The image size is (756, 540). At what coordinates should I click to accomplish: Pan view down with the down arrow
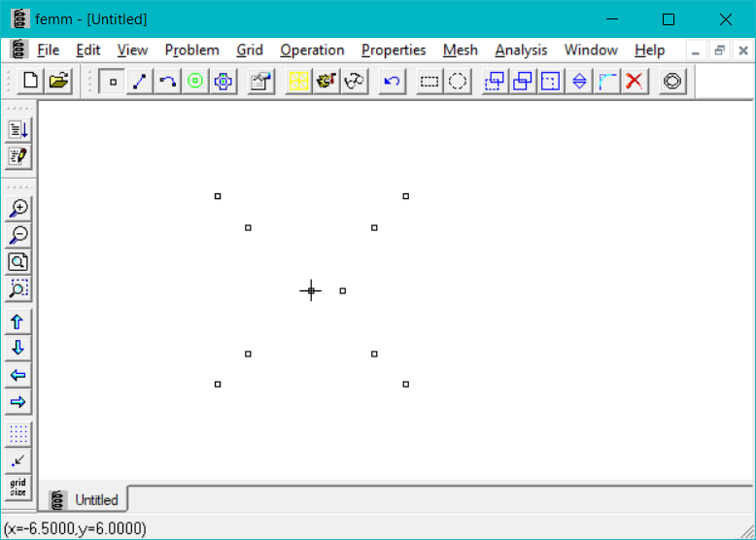click(18, 348)
